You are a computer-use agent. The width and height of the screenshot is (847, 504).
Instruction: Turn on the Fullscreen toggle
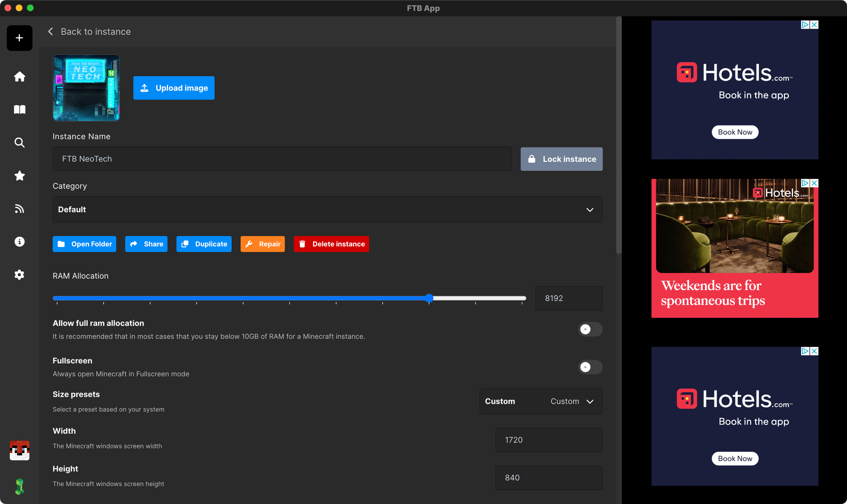(590, 367)
